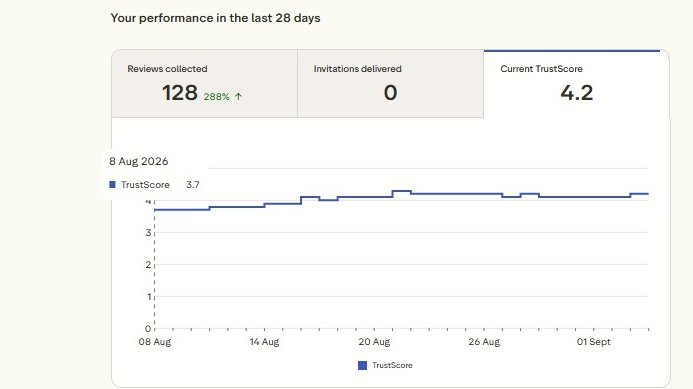
Task: Click the blue TrustScore legend square below the chart
Action: click(362, 365)
